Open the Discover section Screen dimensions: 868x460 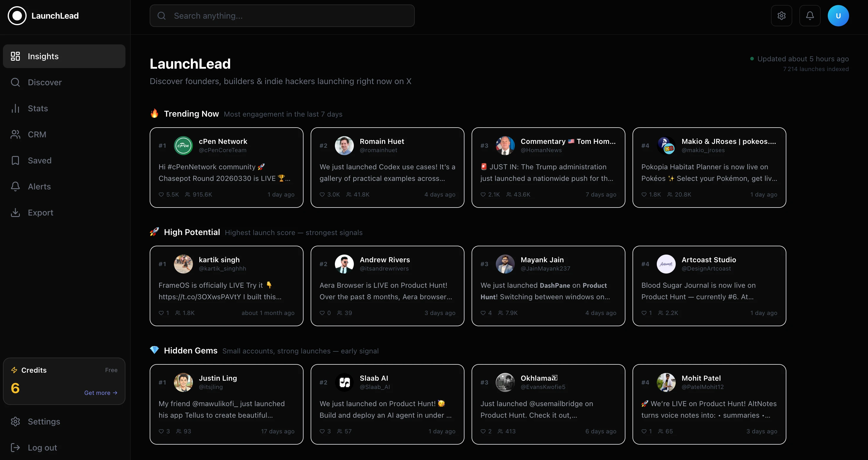44,82
